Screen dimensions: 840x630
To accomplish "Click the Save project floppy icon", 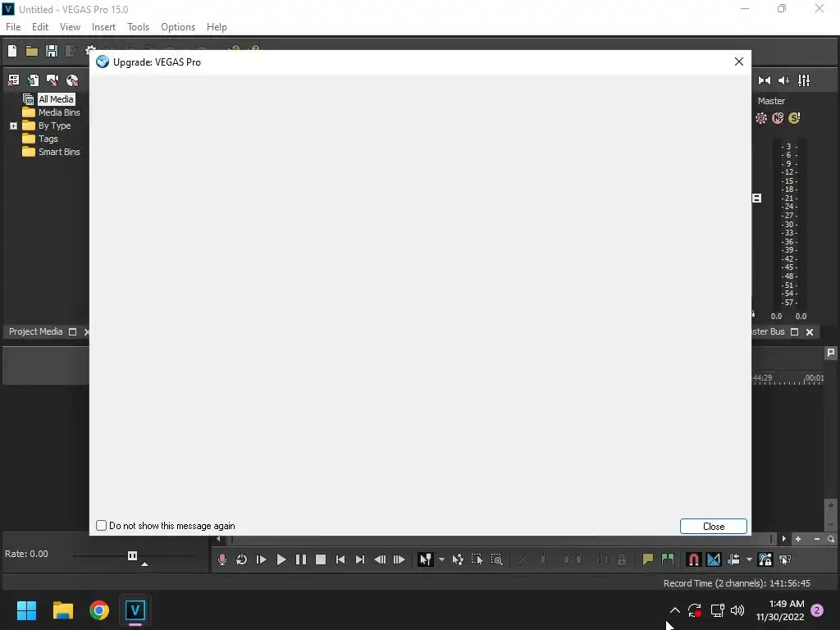I will (52, 51).
